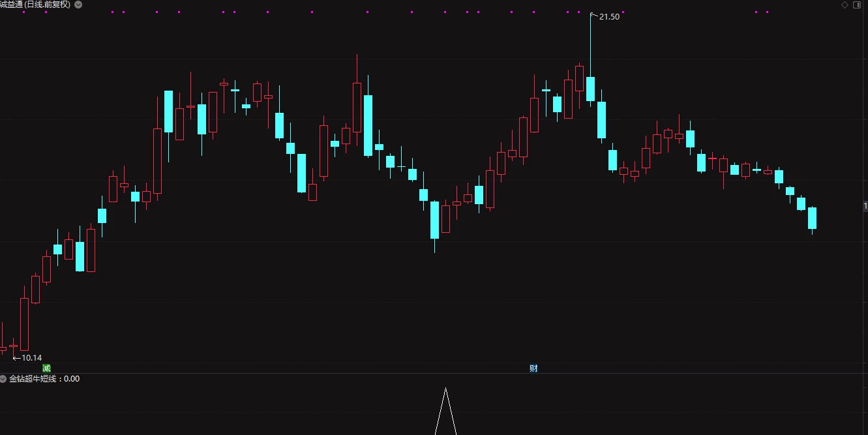
Task: Expand the 金钻超牛短线 indicator options arrow
Action: pyautogui.click(x=3, y=378)
